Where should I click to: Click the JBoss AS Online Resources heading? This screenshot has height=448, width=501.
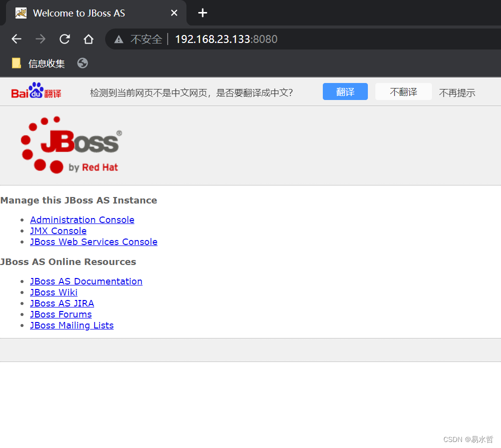pyautogui.click(x=68, y=262)
